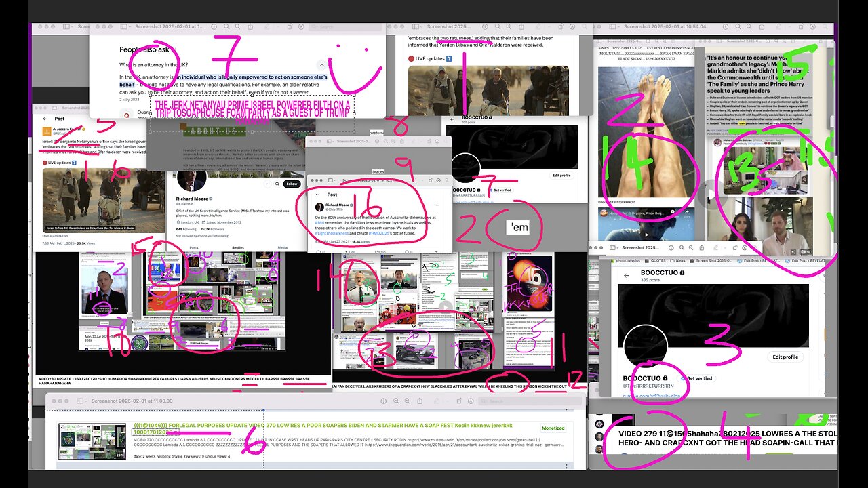Zoom out in the returnees article window toolbar

497,26
